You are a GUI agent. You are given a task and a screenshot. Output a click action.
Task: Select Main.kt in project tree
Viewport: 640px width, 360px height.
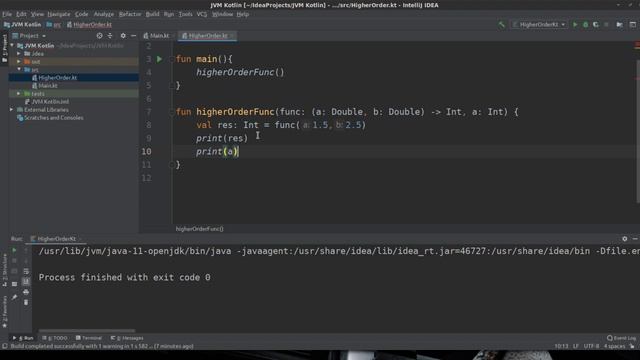pos(48,86)
